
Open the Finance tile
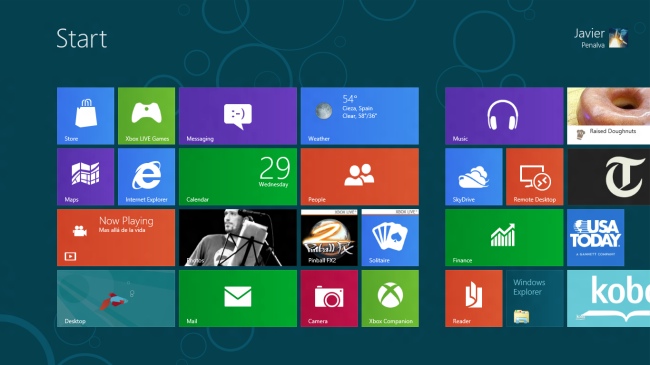pos(504,238)
